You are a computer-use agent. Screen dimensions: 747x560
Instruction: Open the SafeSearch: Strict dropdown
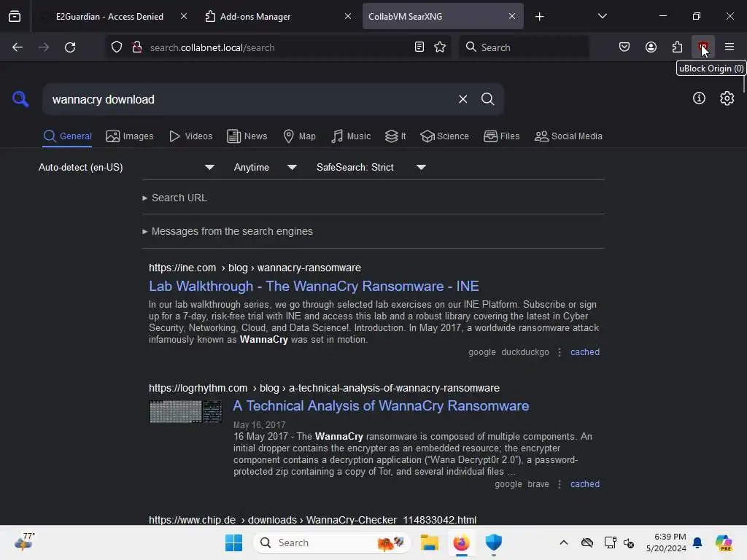pos(371,167)
